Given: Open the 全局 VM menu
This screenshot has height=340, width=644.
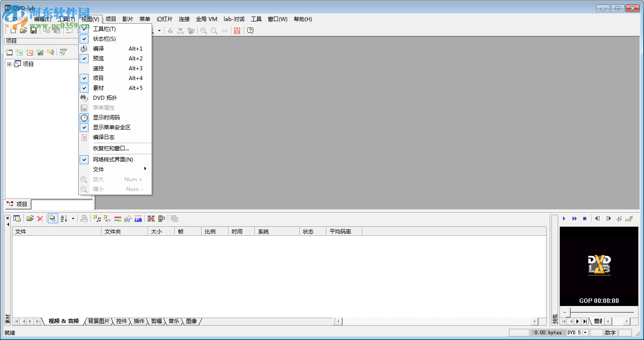Looking at the screenshot, I should pos(207,19).
